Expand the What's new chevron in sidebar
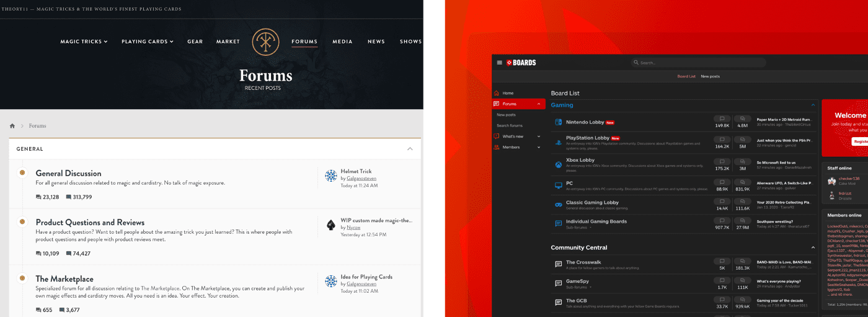 coord(538,136)
